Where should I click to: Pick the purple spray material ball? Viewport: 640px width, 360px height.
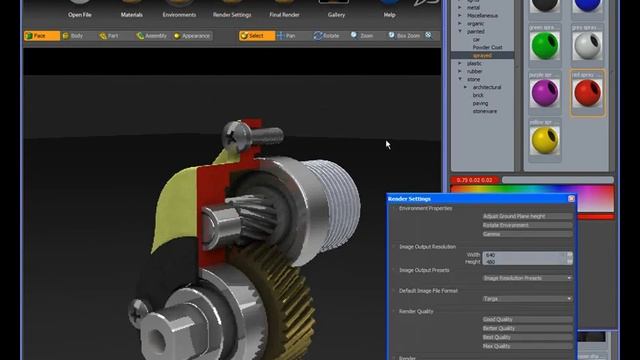click(x=545, y=93)
